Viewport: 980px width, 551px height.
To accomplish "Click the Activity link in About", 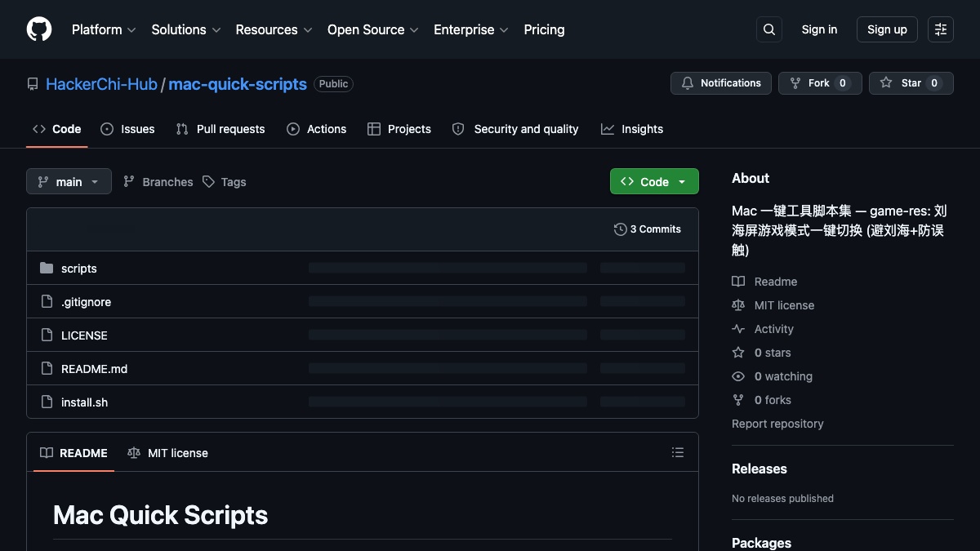I will tap(763, 329).
